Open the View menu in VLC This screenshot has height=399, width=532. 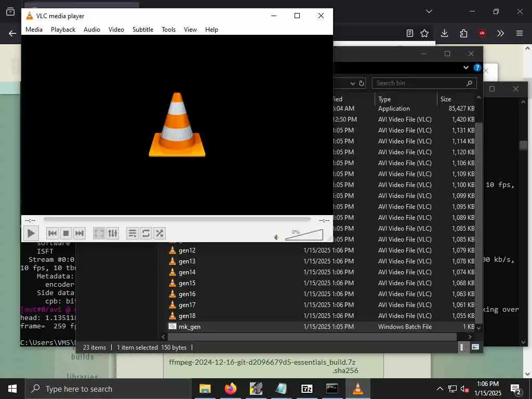point(190,30)
